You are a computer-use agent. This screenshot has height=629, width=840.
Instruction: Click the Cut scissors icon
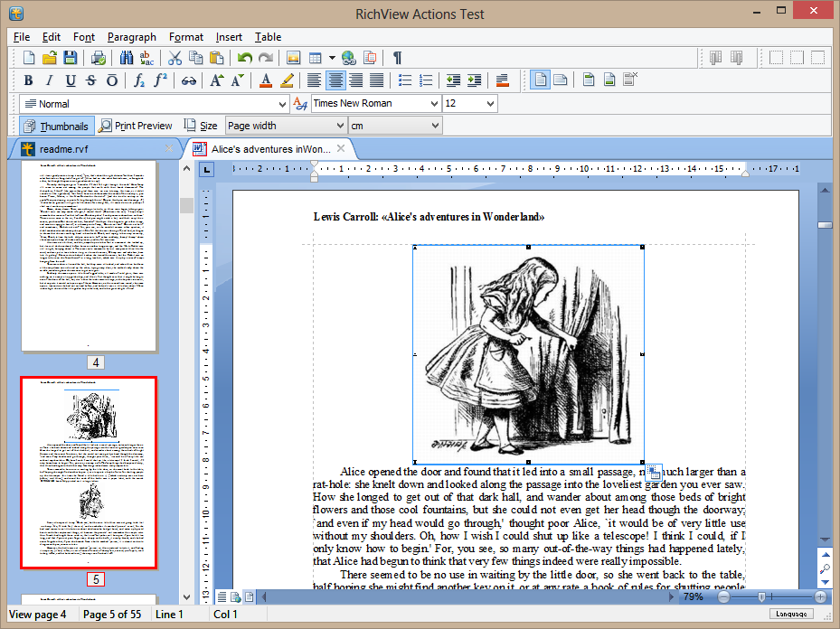pyautogui.click(x=175, y=58)
